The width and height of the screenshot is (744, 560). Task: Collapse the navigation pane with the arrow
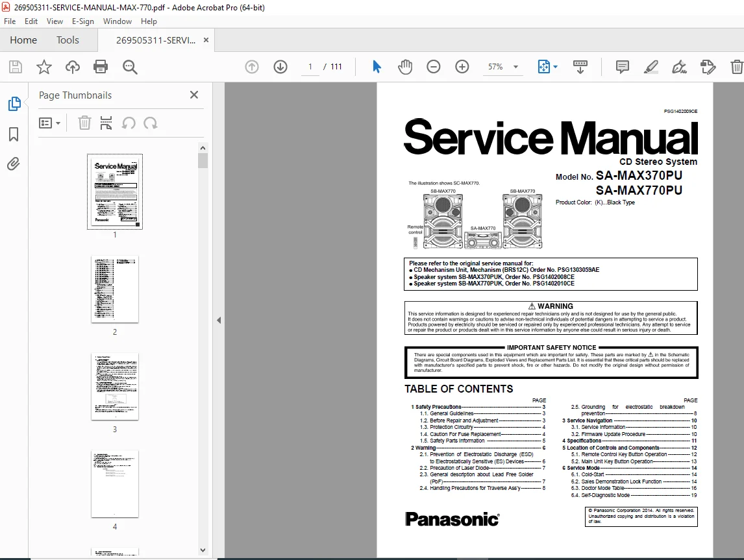(219, 321)
